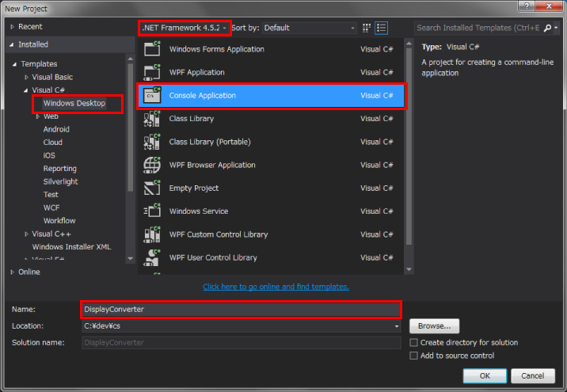Open the .NET Framework version dropdown
Viewport: 567px width, 392px height.
[x=185, y=28]
